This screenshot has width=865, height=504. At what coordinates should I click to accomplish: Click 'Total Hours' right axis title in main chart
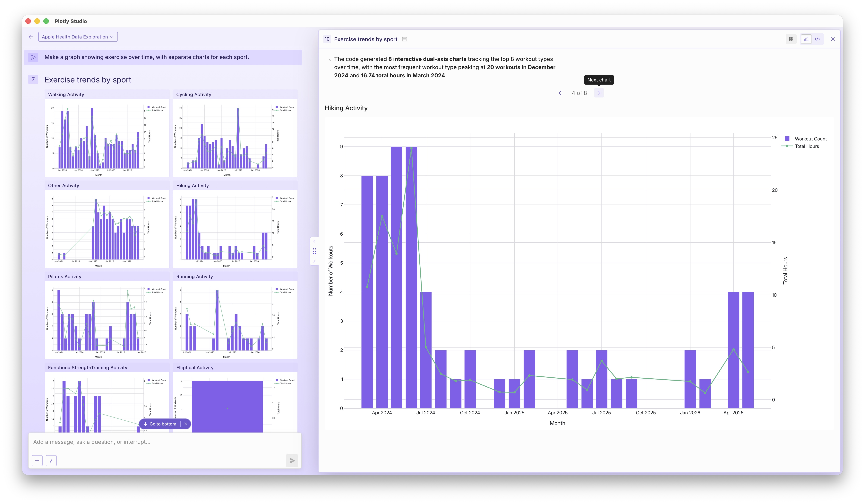785,271
